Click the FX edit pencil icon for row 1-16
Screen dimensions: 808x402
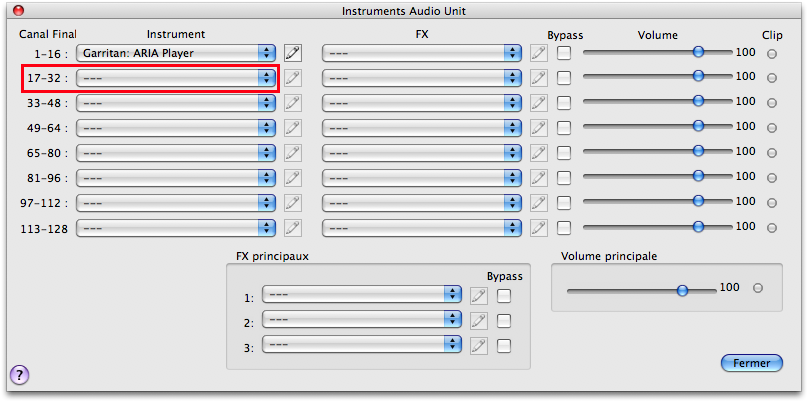[539, 52]
